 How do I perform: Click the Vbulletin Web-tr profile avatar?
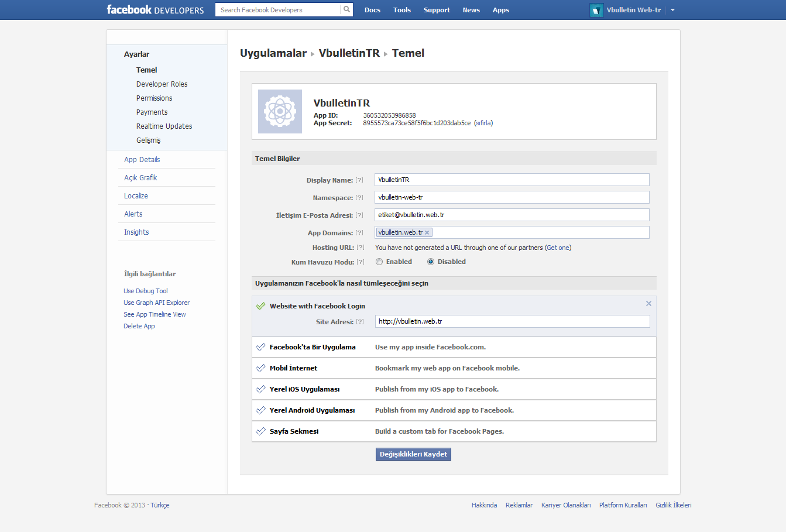(x=596, y=10)
